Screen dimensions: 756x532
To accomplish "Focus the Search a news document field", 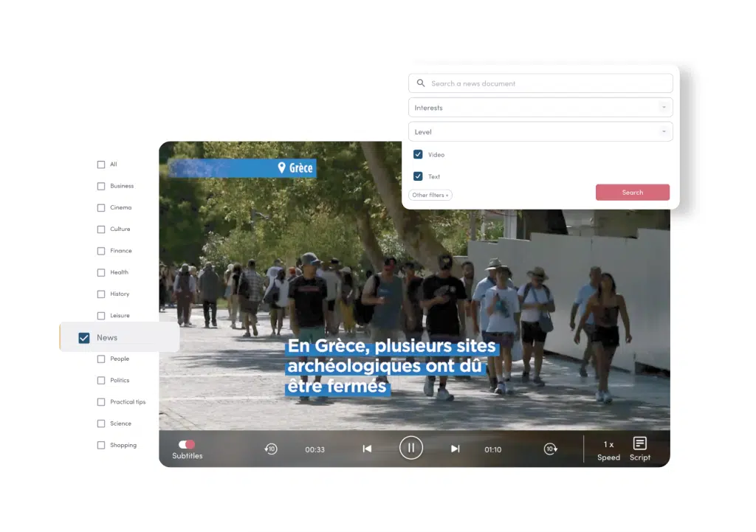I will (540, 83).
